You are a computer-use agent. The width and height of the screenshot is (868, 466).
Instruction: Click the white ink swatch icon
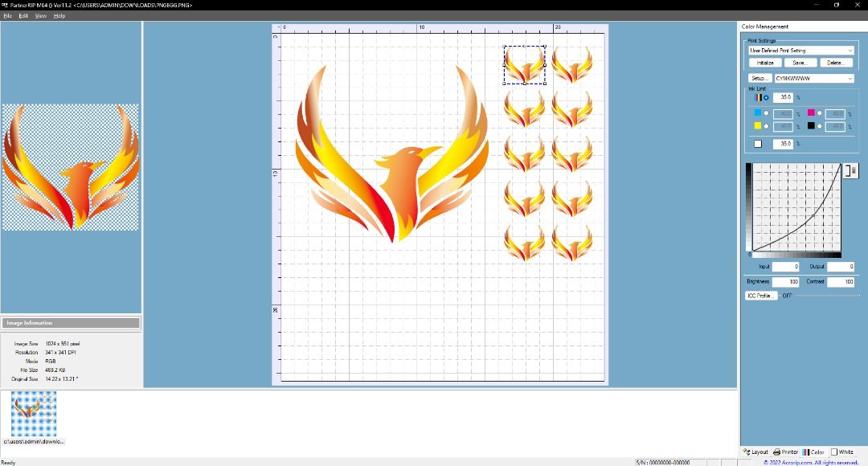coord(757,144)
